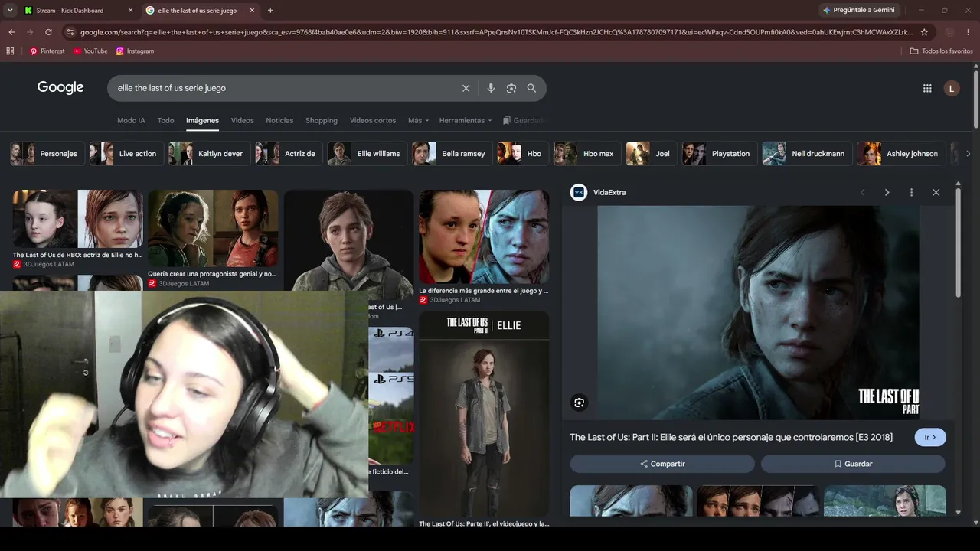Select the Ellie williams filter chip
The width and height of the screenshot is (980, 551).
366,153
